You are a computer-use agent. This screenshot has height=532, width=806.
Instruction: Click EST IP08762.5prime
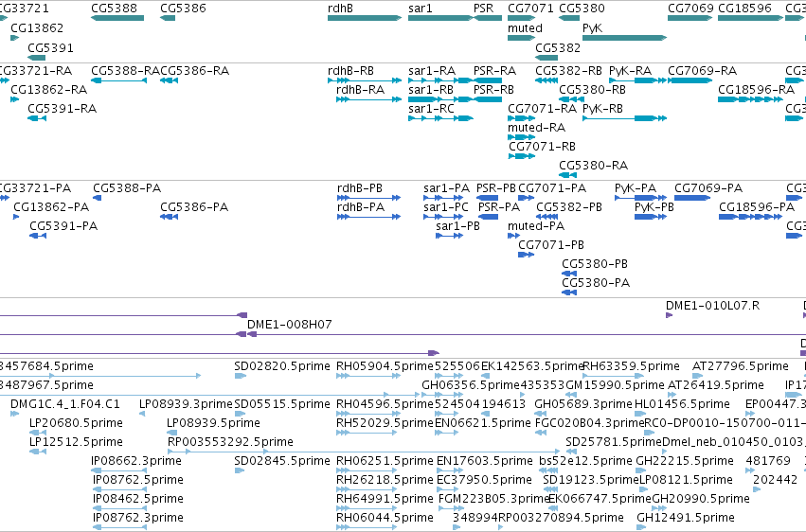(138, 480)
